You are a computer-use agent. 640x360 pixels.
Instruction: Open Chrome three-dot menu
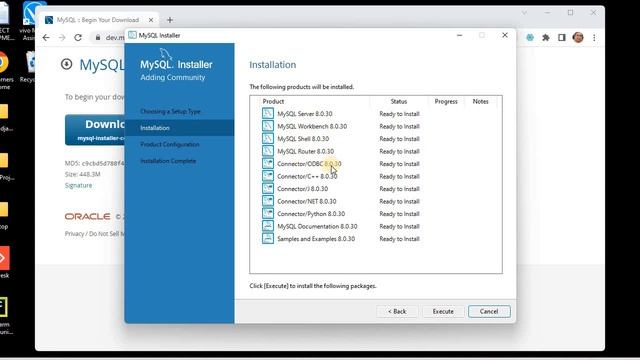(594, 38)
